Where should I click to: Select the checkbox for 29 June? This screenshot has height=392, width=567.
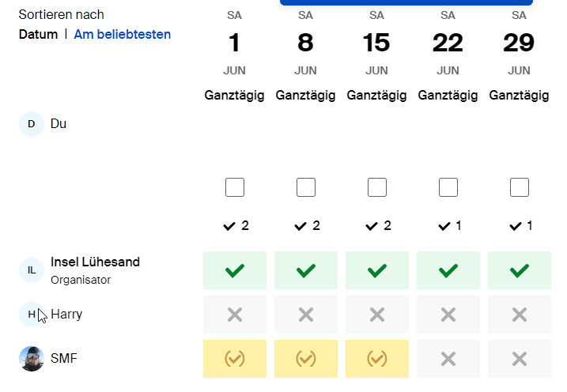[520, 187]
